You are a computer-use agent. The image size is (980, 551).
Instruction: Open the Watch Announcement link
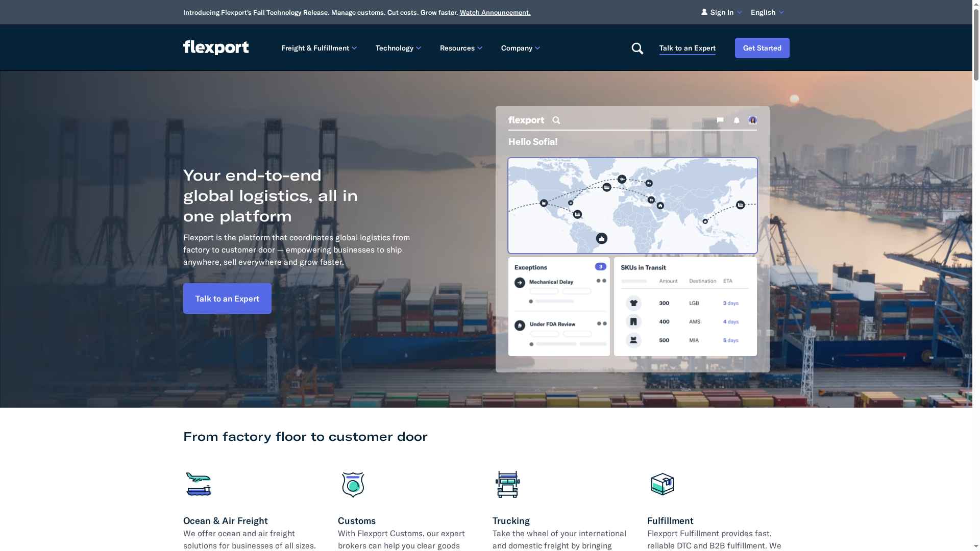(x=495, y=12)
